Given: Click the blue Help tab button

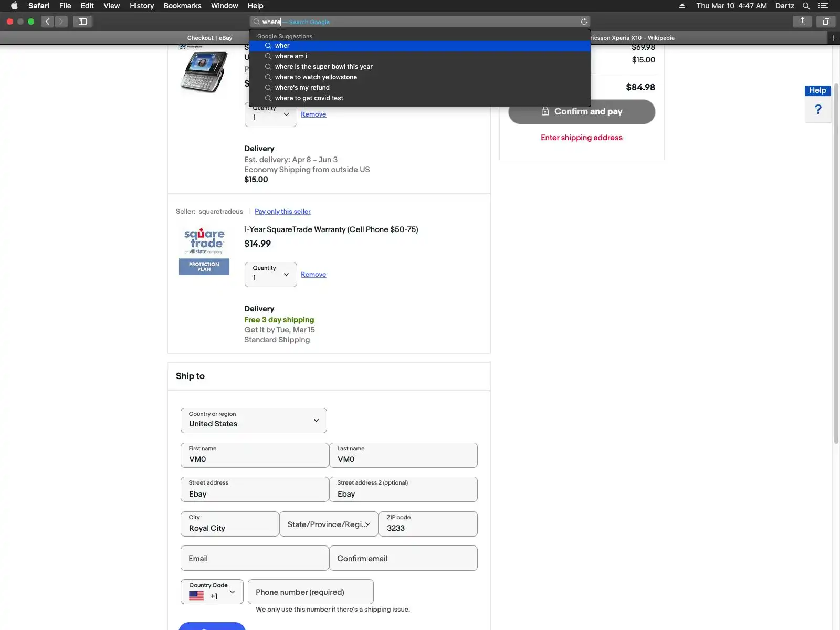Looking at the screenshot, I should click(817, 90).
